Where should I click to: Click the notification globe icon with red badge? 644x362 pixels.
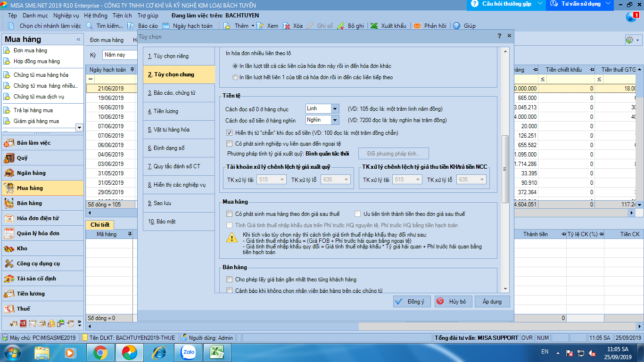click(631, 17)
